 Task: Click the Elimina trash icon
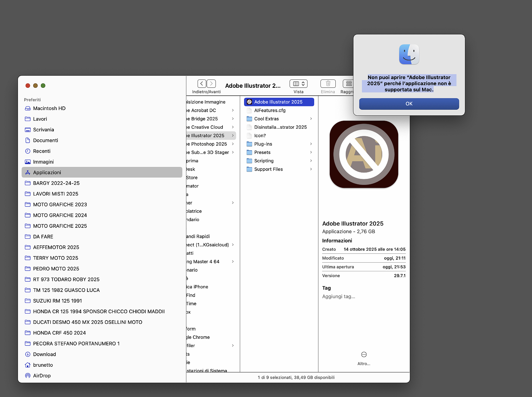pyautogui.click(x=328, y=84)
